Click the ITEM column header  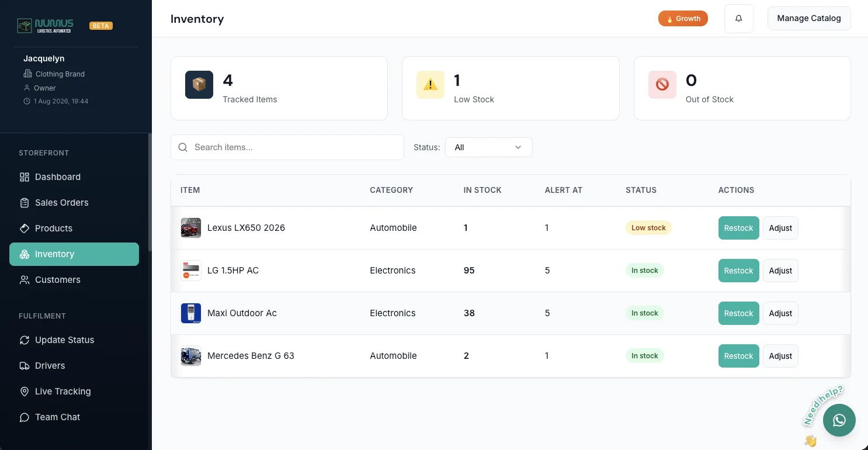point(190,190)
